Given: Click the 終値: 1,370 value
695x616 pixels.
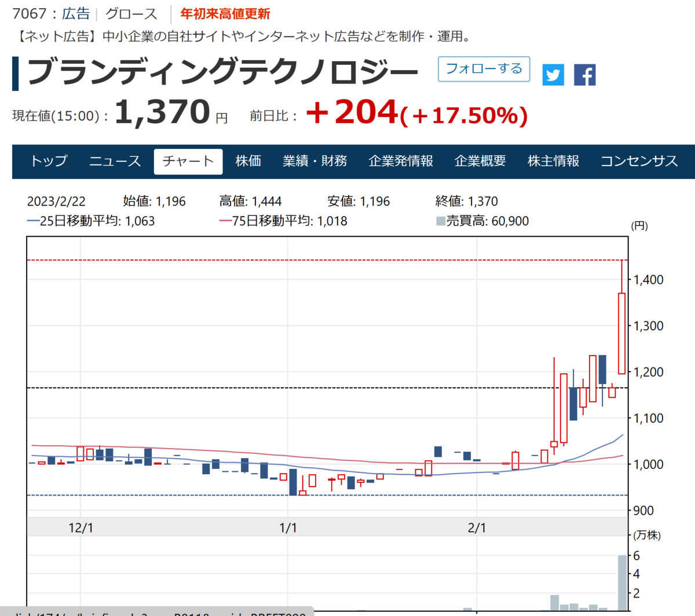Looking at the screenshot, I should click(x=466, y=201).
